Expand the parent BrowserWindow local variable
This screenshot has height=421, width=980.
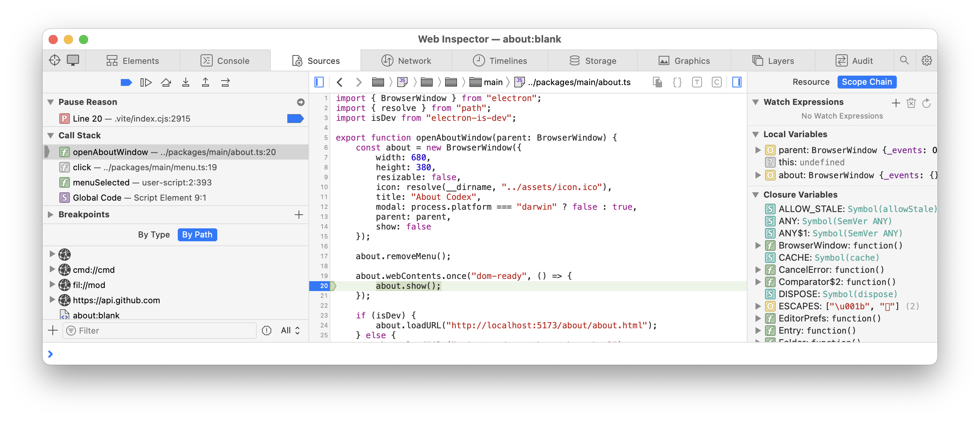(x=758, y=150)
